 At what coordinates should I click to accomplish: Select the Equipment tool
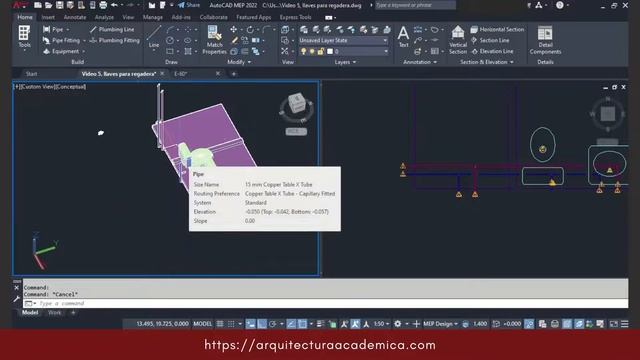61,51
